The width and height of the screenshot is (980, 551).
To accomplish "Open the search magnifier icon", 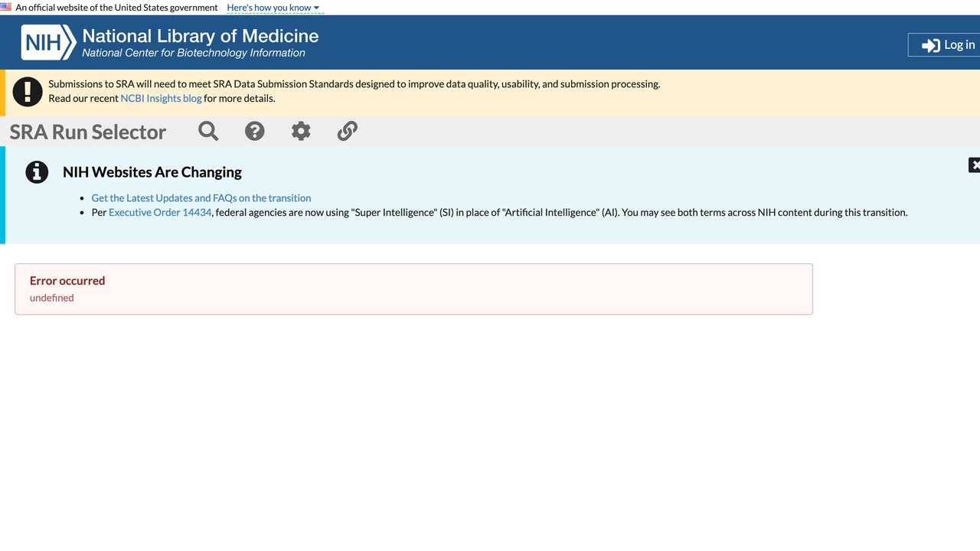I will [x=208, y=131].
